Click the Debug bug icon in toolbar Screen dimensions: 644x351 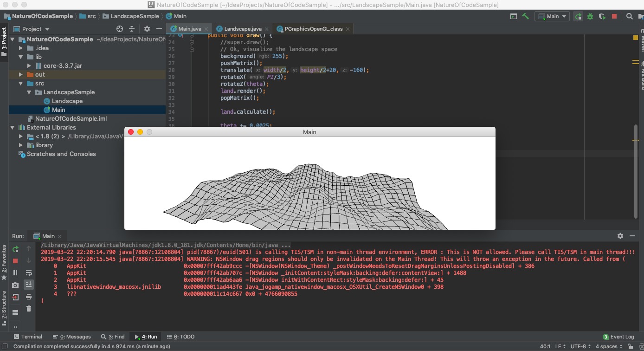590,16
